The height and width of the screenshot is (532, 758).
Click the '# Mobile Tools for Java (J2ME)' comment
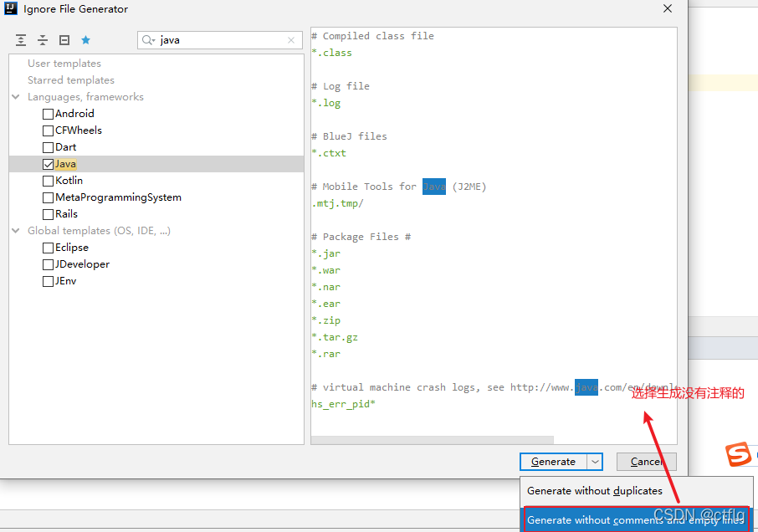(399, 187)
